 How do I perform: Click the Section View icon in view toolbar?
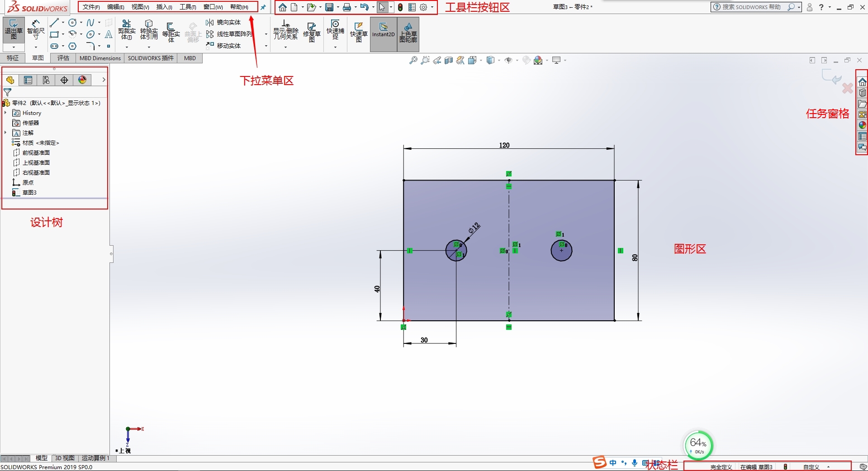click(449, 60)
